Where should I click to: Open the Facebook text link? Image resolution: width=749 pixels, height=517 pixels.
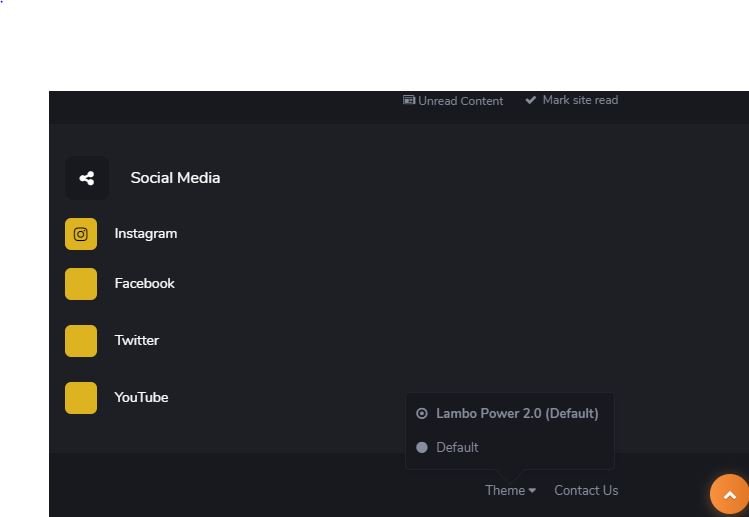click(144, 283)
